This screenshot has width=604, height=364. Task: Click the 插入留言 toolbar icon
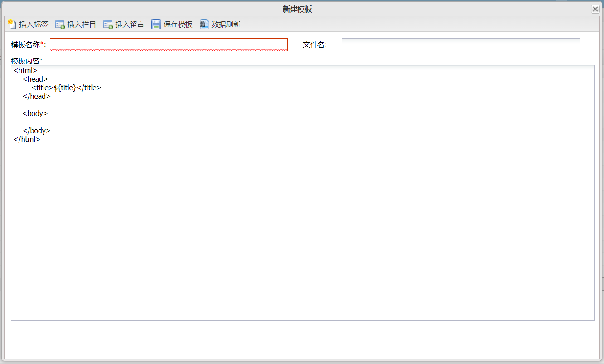tap(108, 24)
